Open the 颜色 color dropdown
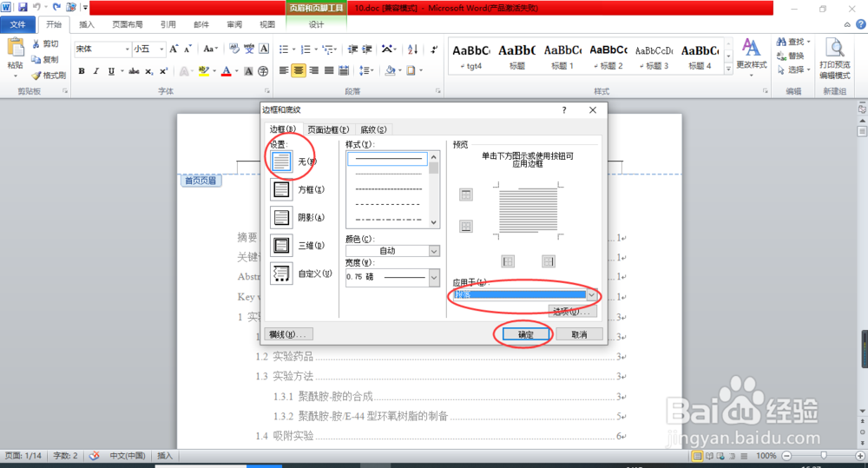Screen dimensions: 868x468 pyautogui.click(x=434, y=251)
